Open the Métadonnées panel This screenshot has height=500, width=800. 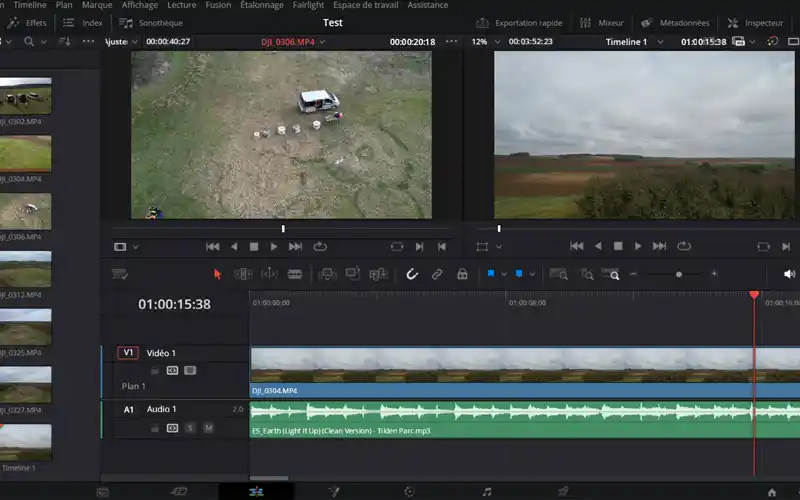tap(675, 23)
